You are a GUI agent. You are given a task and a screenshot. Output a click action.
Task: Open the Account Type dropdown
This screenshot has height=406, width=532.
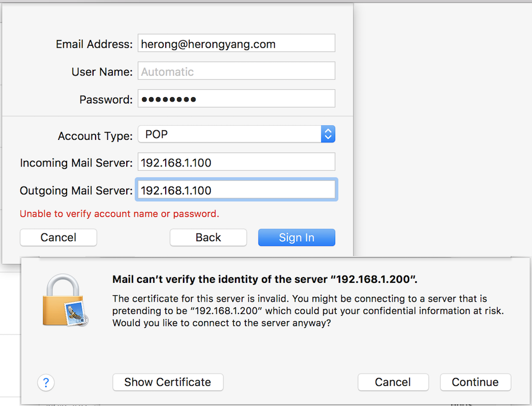tap(236, 134)
